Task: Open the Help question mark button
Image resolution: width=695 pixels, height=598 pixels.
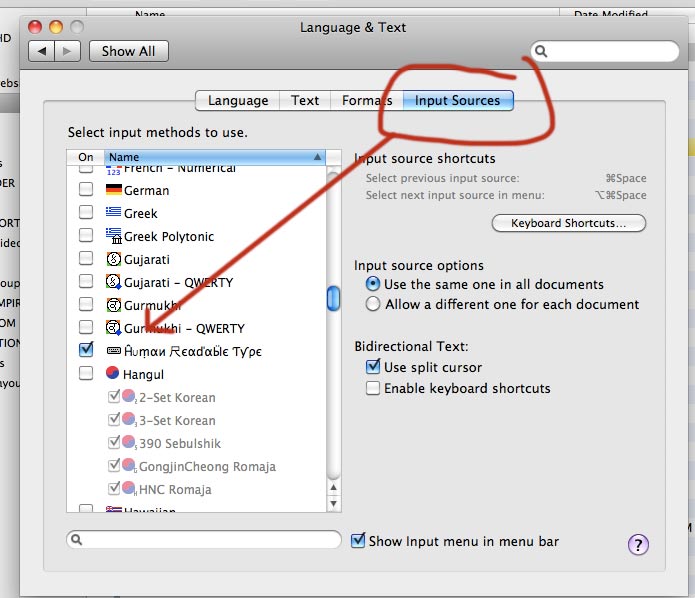Action: click(x=638, y=544)
